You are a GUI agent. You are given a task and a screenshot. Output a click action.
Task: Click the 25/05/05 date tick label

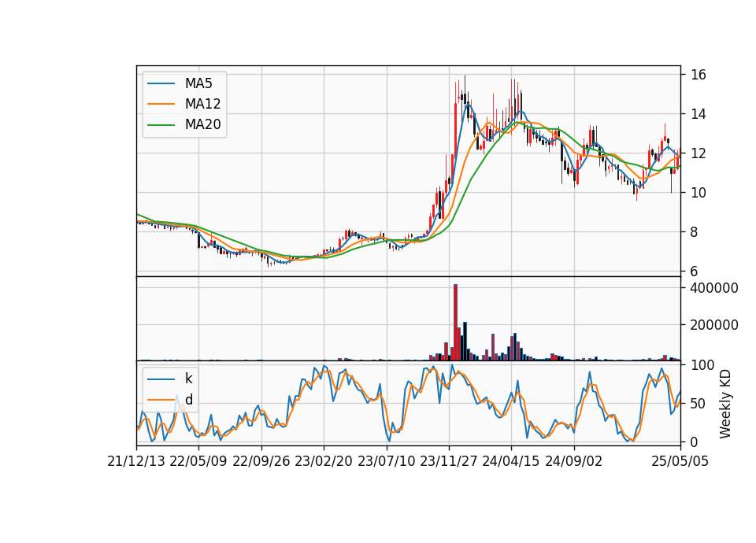point(680,462)
